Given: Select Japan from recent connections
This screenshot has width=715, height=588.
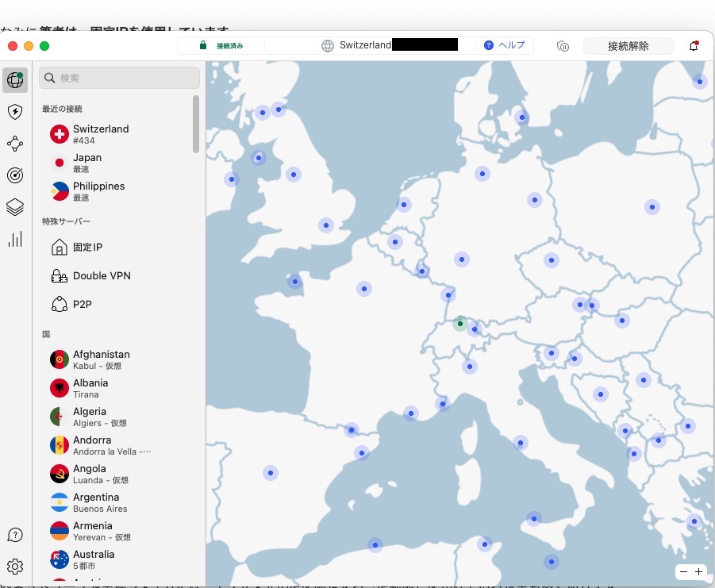Looking at the screenshot, I should (87, 163).
